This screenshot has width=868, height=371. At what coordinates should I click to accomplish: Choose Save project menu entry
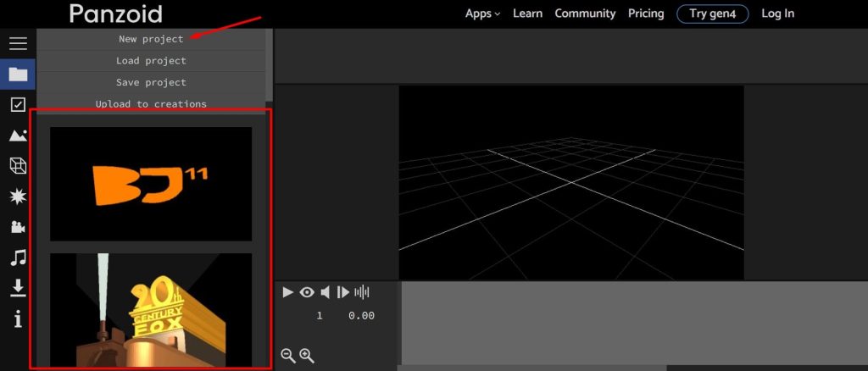[x=151, y=82]
